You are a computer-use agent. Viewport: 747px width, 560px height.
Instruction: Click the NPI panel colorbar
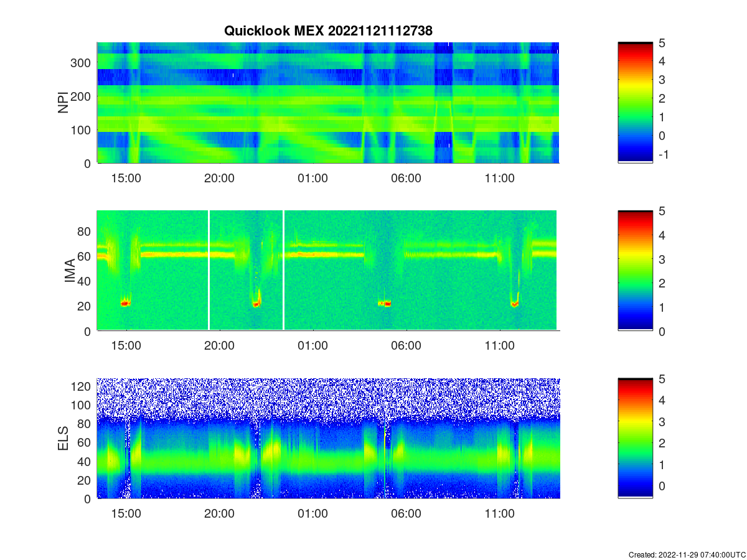pyautogui.click(x=635, y=103)
